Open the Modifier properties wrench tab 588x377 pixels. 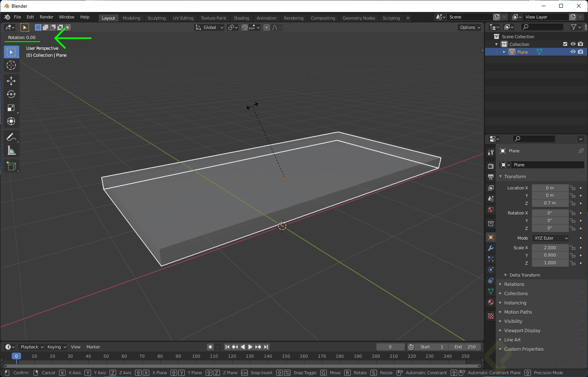click(x=491, y=248)
